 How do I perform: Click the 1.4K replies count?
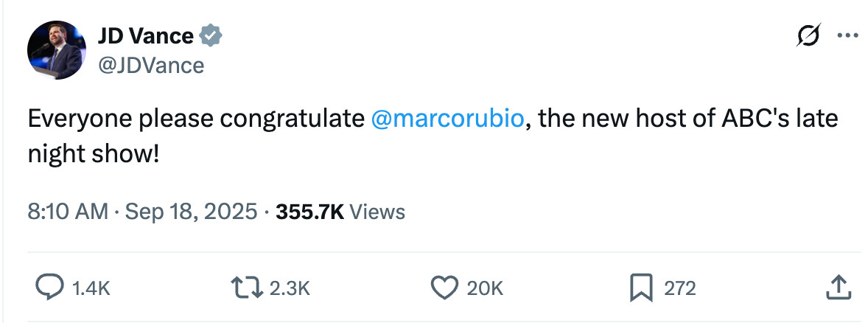tap(92, 288)
